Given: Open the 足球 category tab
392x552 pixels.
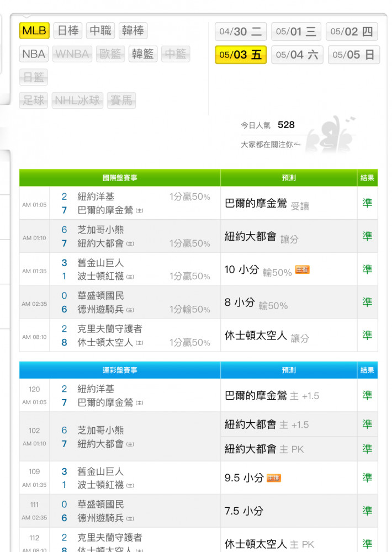Looking at the screenshot, I should click(x=34, y=100).
